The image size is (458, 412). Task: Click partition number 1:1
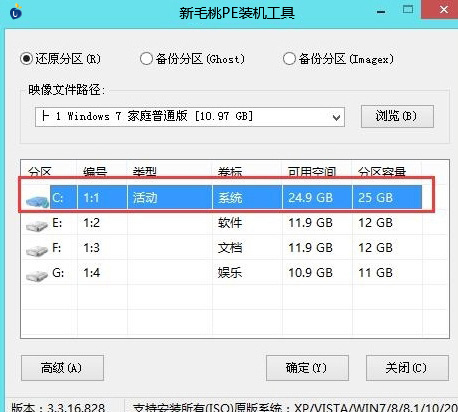tap(91, 198)
